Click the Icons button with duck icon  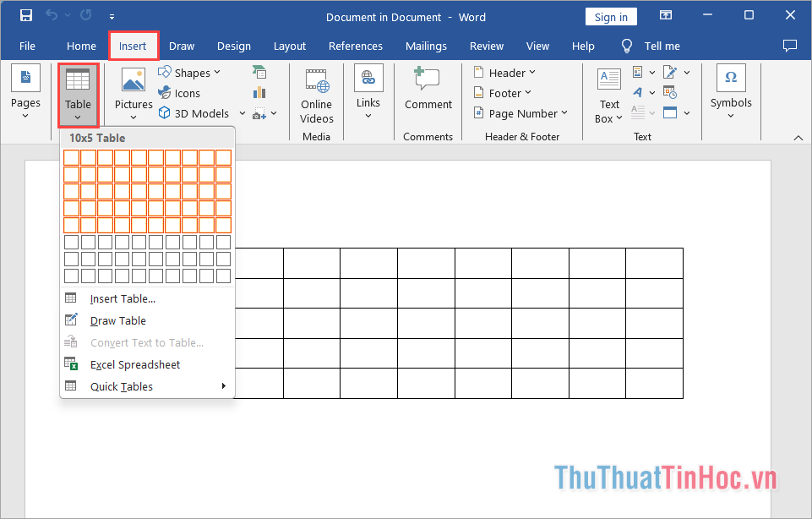pos(179,93)
